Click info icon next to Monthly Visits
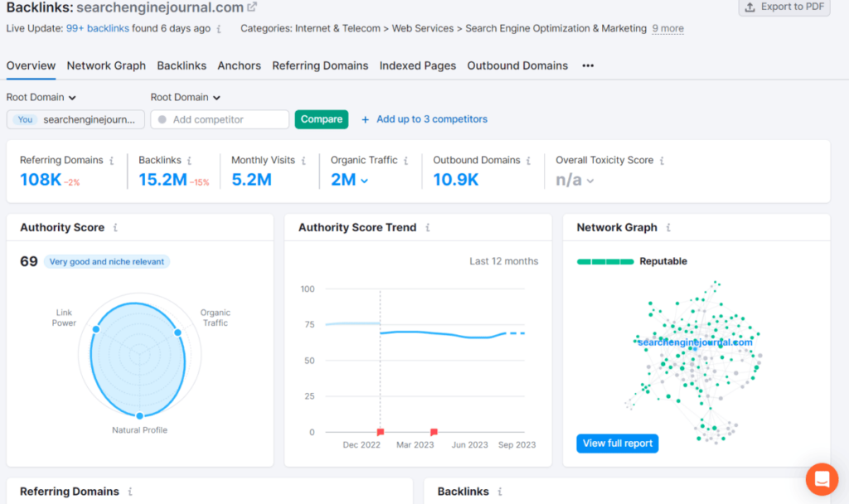 [x=303, y=161]
